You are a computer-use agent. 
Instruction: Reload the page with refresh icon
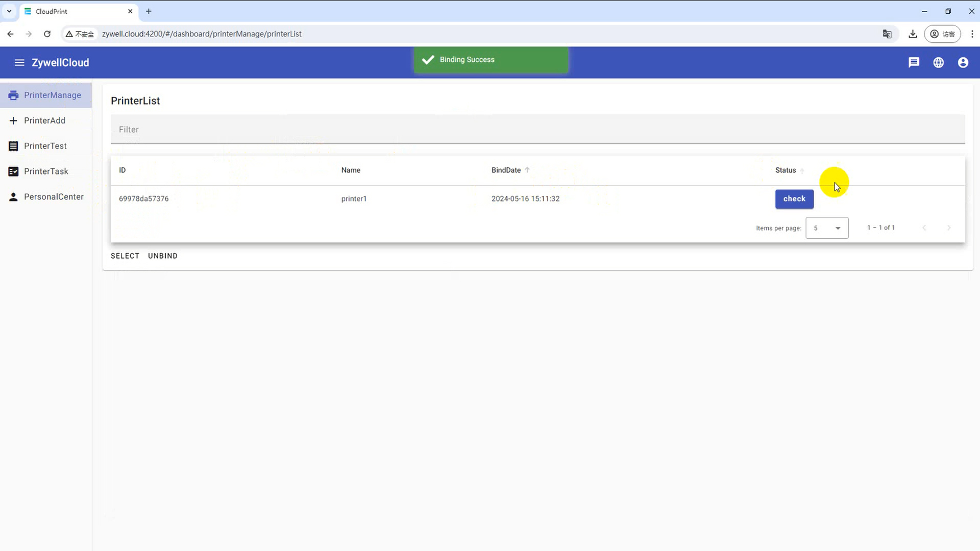coord(47,34)
